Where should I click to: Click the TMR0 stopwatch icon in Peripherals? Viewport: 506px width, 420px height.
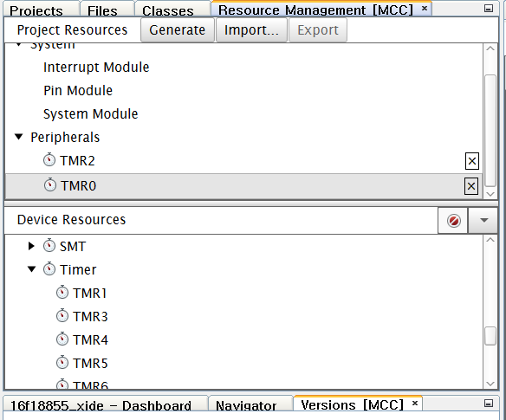(50, 184)
